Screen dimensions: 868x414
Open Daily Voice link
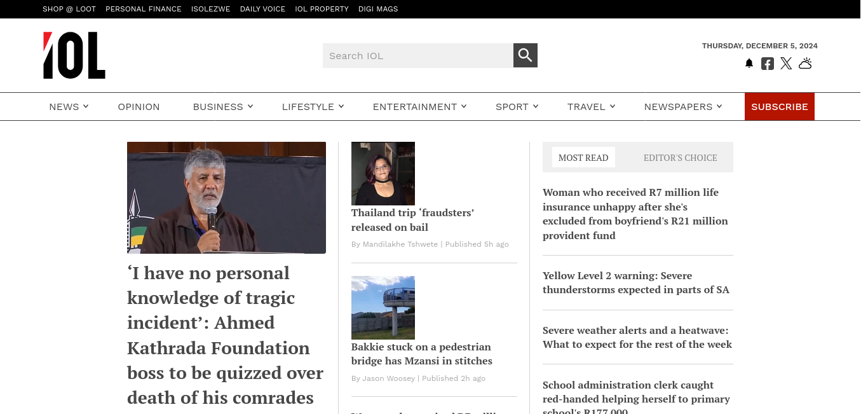pos(262,9)
